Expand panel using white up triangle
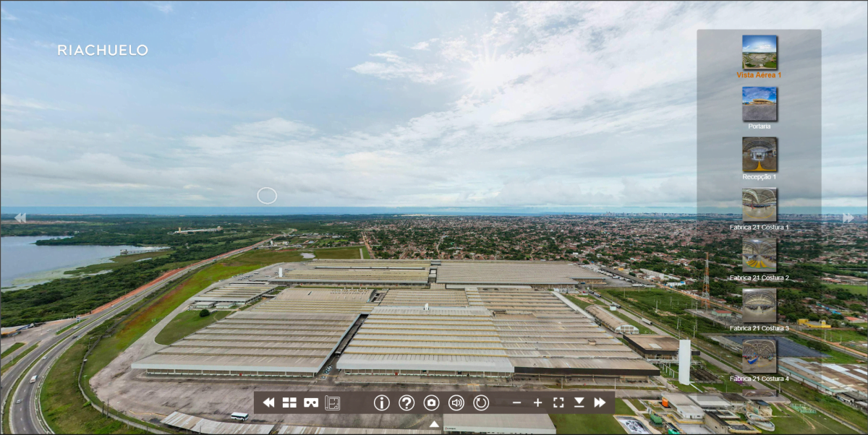The height and width of the screenshot is (435, 868). point(434,424)
